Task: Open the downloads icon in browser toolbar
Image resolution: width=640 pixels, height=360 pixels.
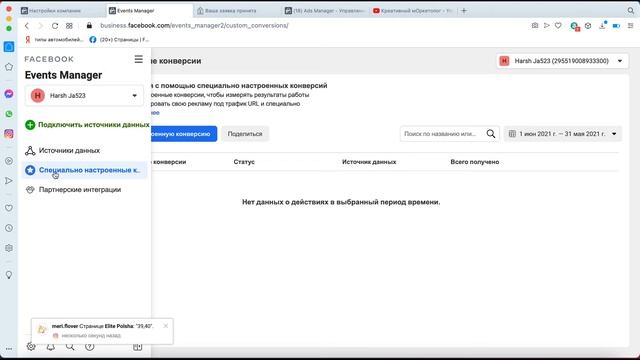Action: [x=602, y=25]
